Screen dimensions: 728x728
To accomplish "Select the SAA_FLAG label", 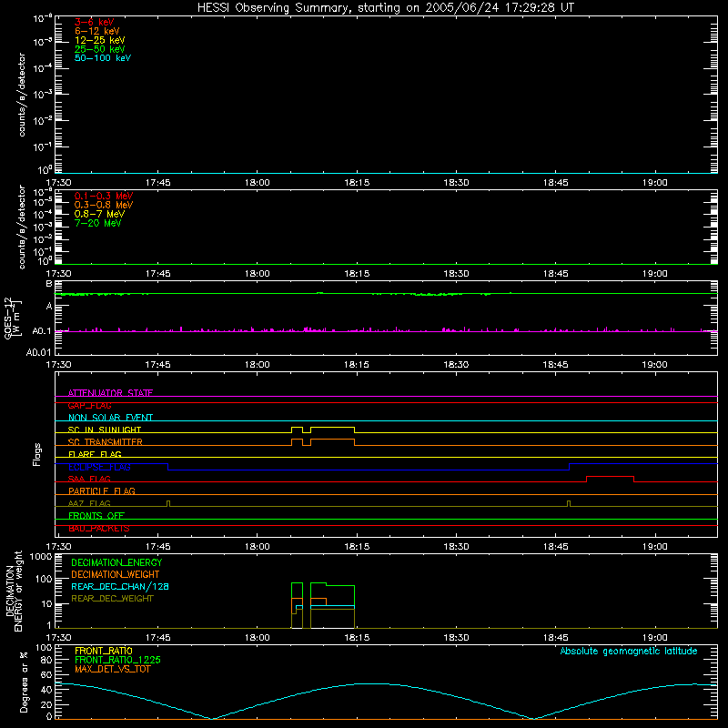I will [x=89, y=479].
